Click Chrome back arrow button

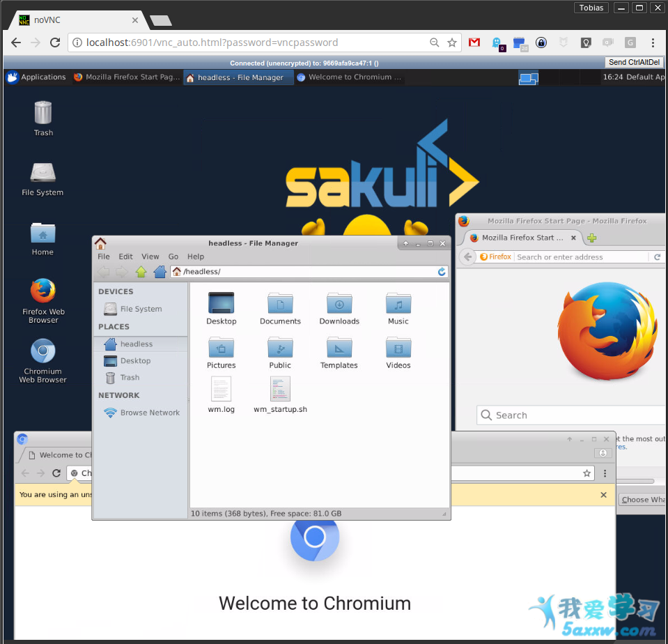click(16, 43)
